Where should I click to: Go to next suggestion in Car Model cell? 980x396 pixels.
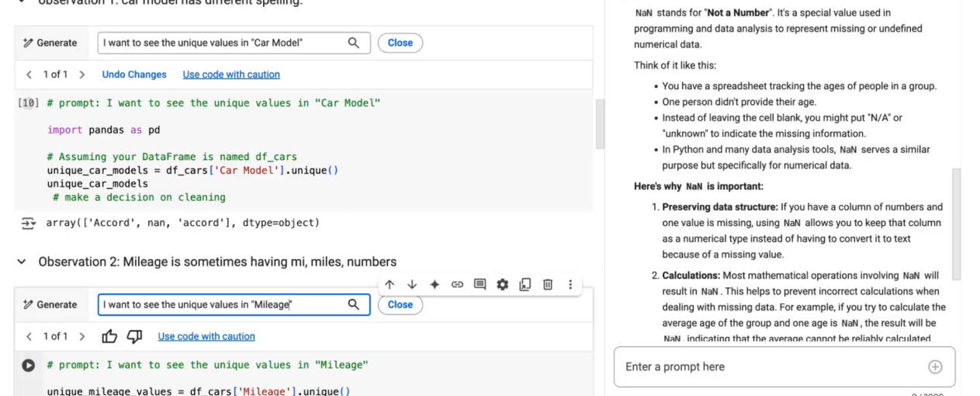82,75
